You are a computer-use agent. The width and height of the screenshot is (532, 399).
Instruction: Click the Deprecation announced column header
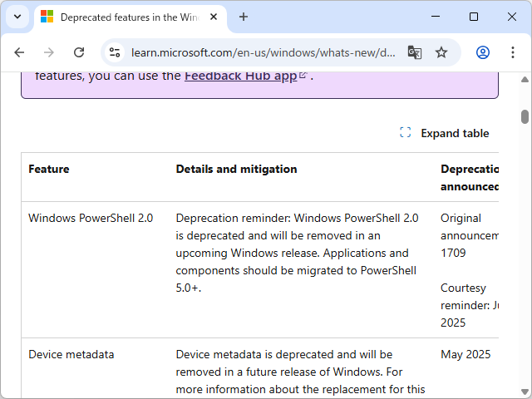pos(470,177)
